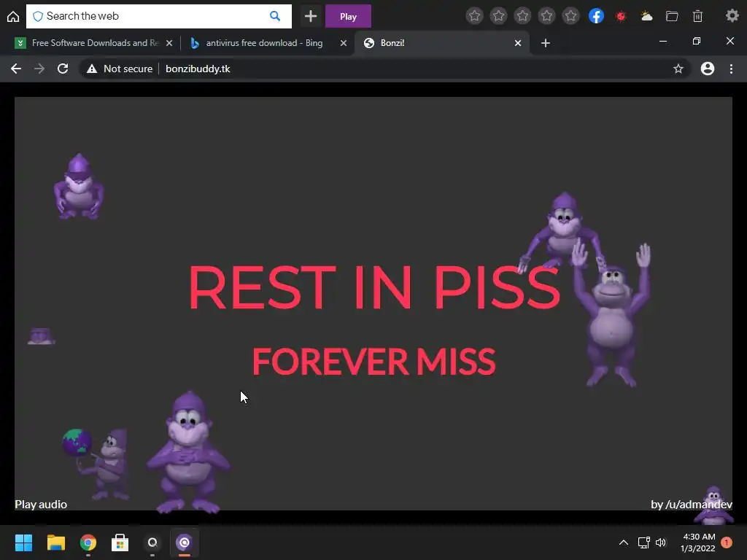Bookmark this page with star icon
The width and height of the screenshot is (747, 560).
click(678, 69)
